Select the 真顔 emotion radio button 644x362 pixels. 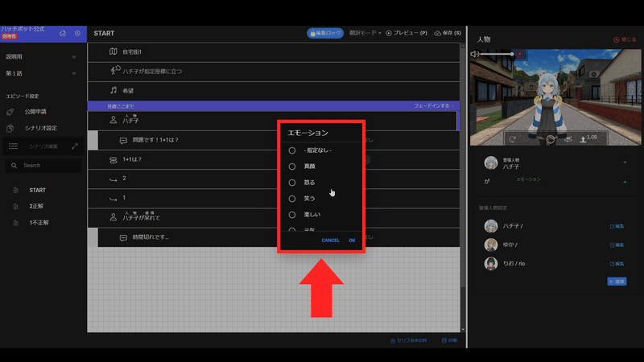click(x=292, y=167)
